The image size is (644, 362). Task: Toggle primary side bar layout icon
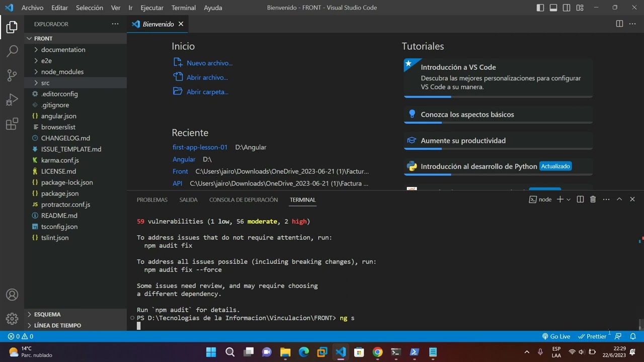tap(540, 8)
